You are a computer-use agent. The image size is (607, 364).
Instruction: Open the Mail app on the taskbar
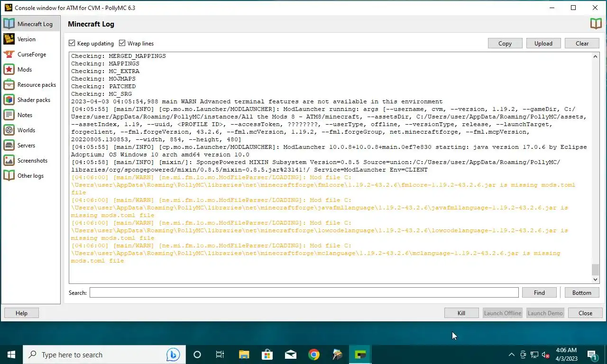pos(290,355)
